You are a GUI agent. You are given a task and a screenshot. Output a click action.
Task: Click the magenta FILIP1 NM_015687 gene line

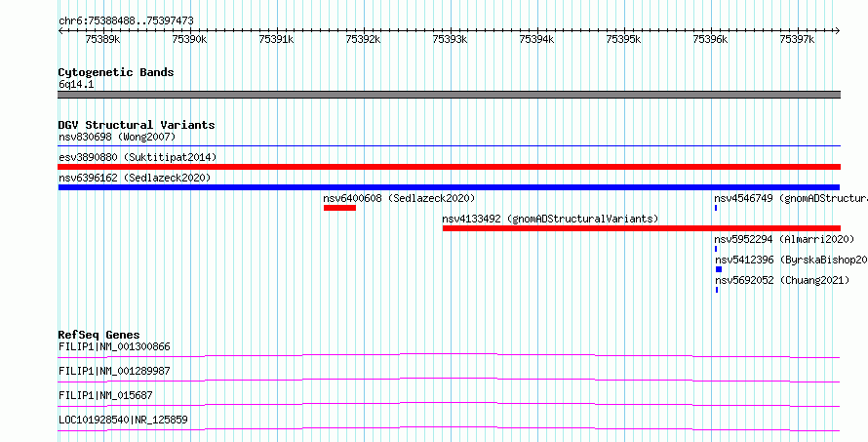[449, 404]
